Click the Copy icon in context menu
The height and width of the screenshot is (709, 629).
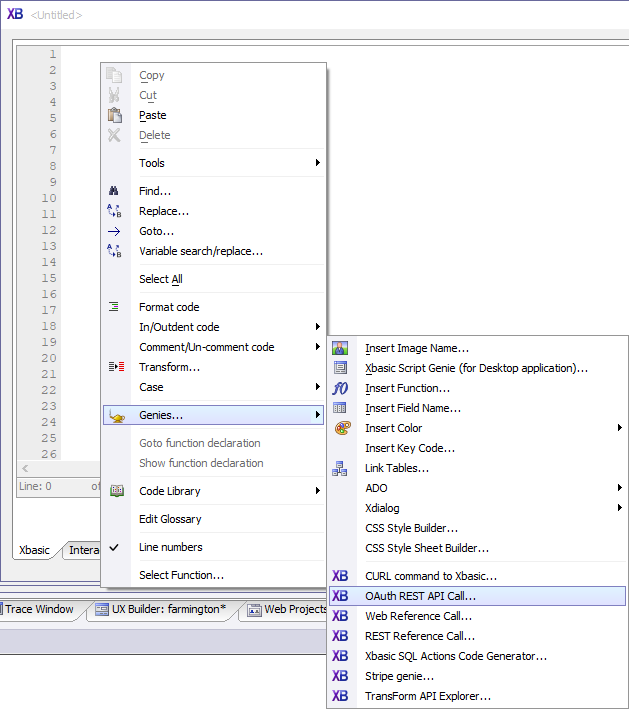coord(114,75)
